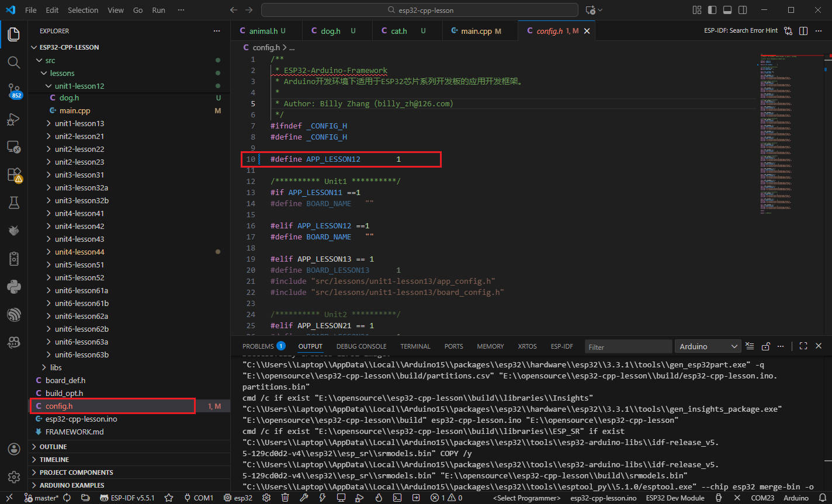Screen dimensions: 832x504
Task: Toggle output auto-scroll lock
Action: (766, 346)
